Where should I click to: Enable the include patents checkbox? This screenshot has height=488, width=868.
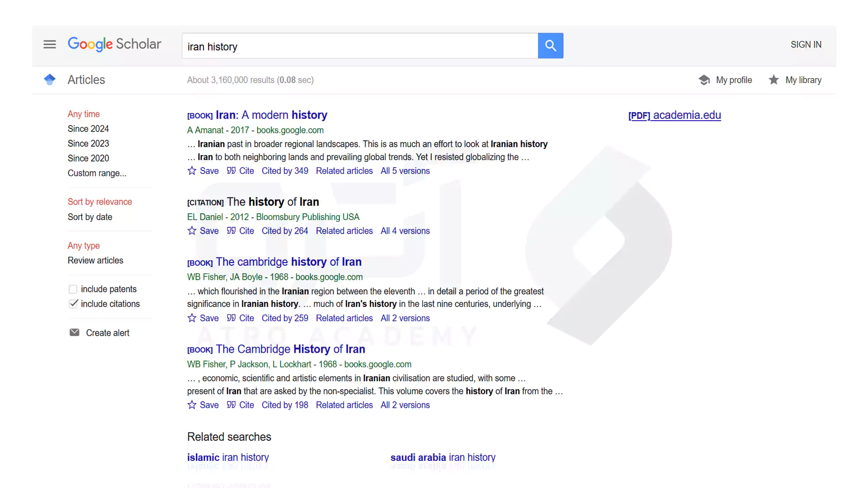point(73,289)
